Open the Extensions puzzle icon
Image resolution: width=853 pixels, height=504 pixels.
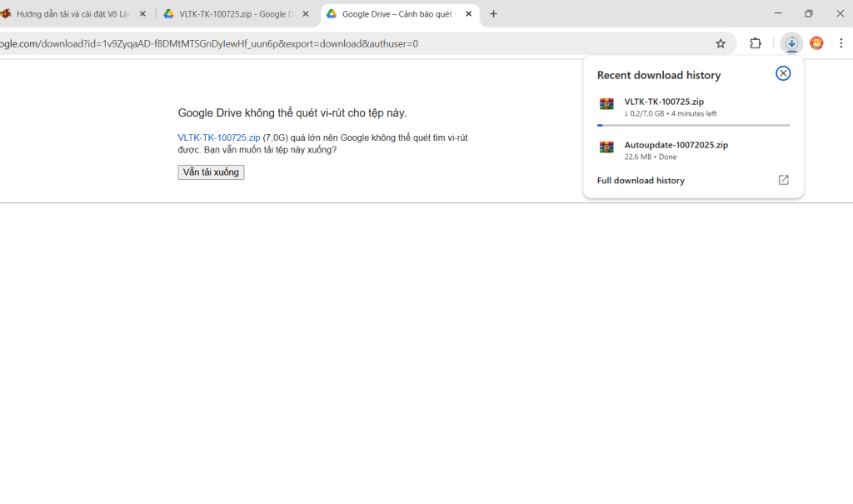[x=756, y=43]
